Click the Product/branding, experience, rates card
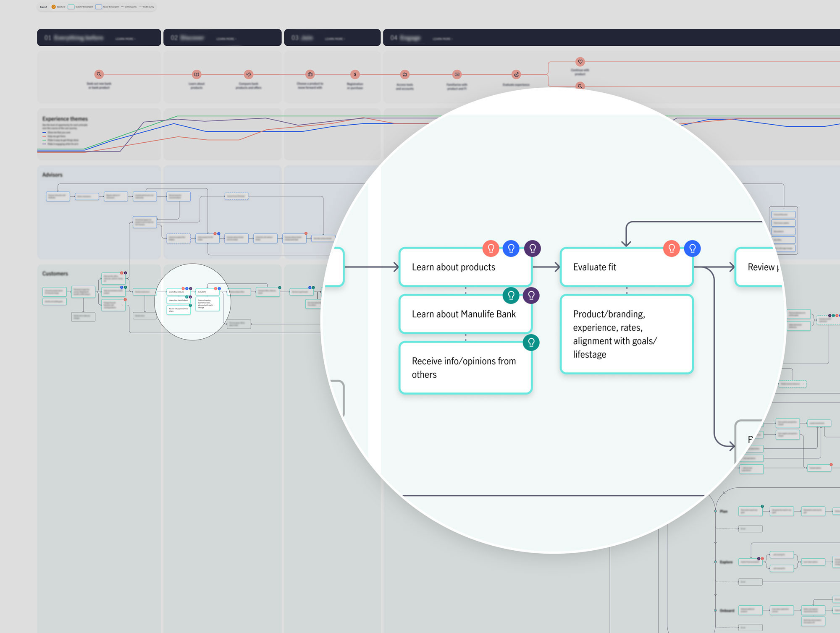Screen dimensions: 840x633 click(626, 334)
